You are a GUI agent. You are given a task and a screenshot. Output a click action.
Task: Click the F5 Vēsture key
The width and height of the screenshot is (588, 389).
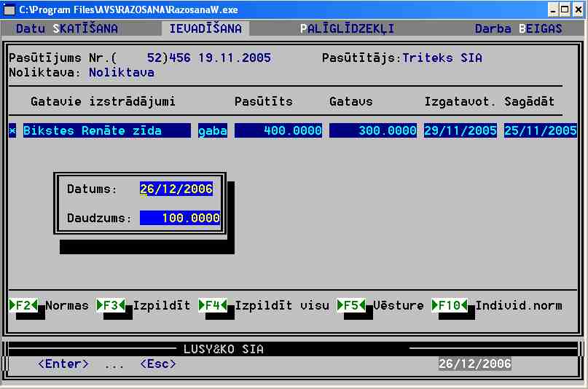pyautogui.click(x=380, y=306)
